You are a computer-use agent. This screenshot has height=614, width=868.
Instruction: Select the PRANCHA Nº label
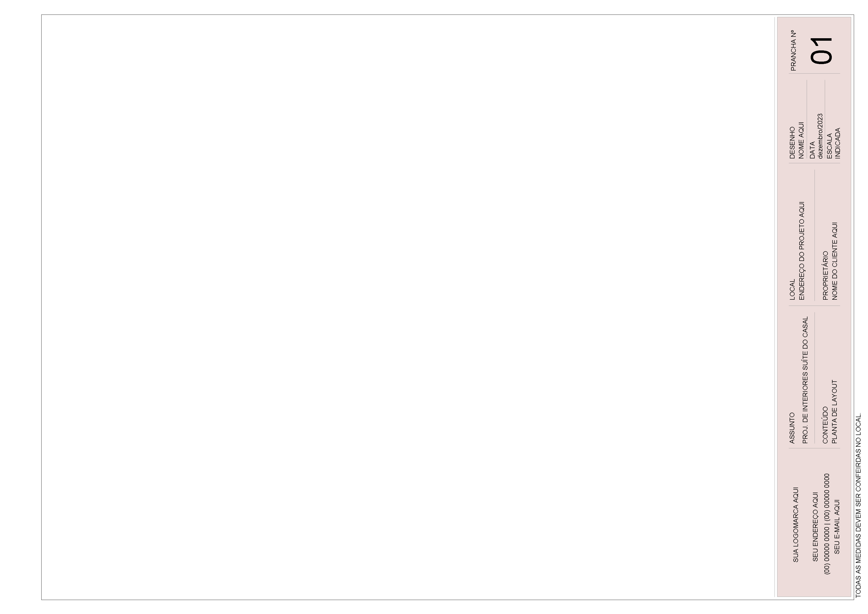[x=794, y=51]
